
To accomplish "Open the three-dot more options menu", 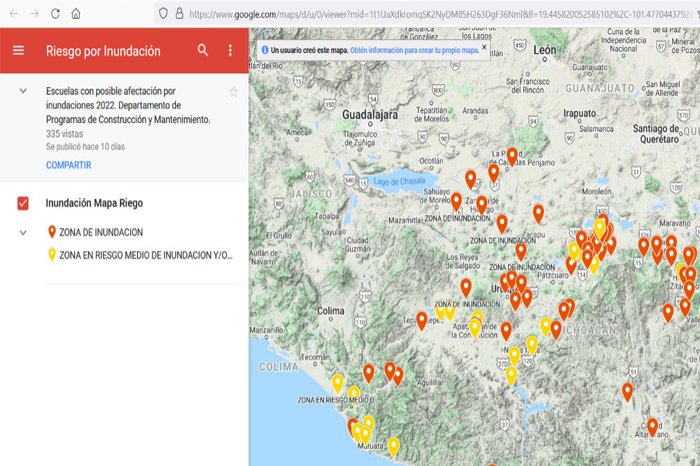I will (x=230, y=50).
